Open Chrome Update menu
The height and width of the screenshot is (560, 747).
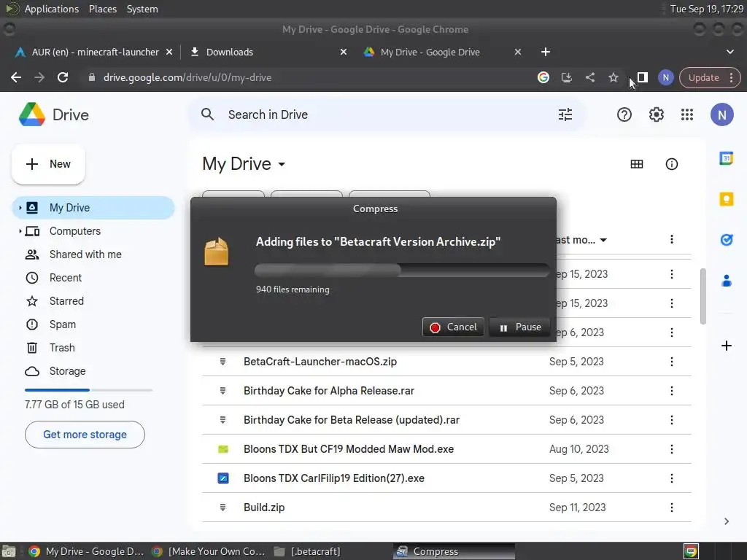pos(709,77)
